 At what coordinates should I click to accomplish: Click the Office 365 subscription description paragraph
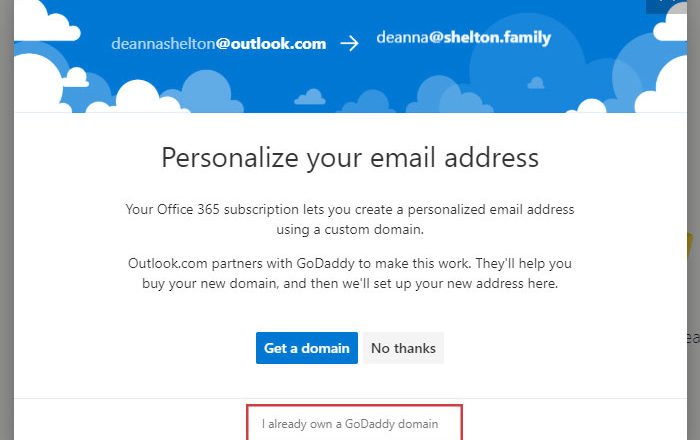coord(350,219)
